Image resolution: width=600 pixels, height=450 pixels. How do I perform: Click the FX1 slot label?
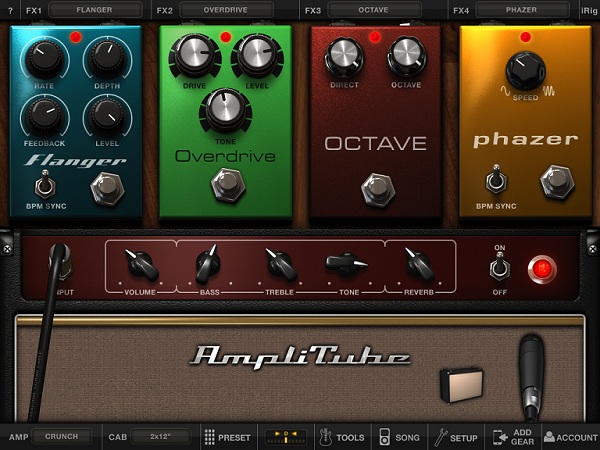[x=34, y=10]
